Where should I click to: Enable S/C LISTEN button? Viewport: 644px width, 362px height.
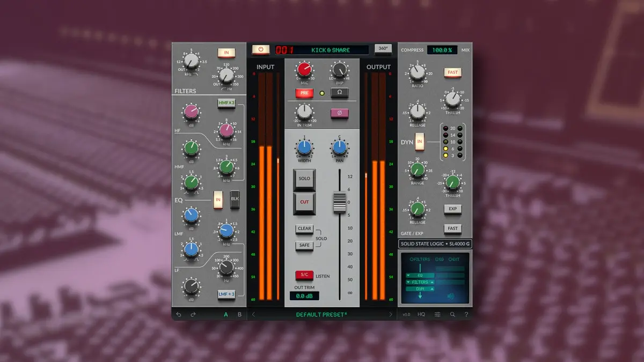pos(304,275)
